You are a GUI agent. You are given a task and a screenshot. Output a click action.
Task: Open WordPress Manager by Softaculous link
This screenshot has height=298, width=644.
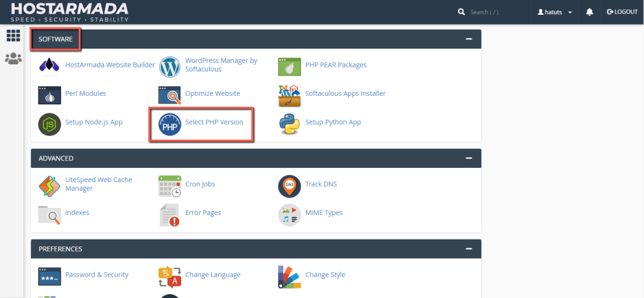click(221, 65)
